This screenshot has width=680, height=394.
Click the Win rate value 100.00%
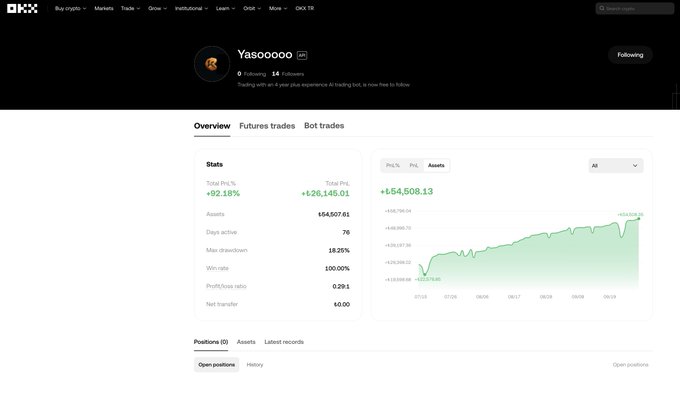pyautogui.click(x=337, y=269)
